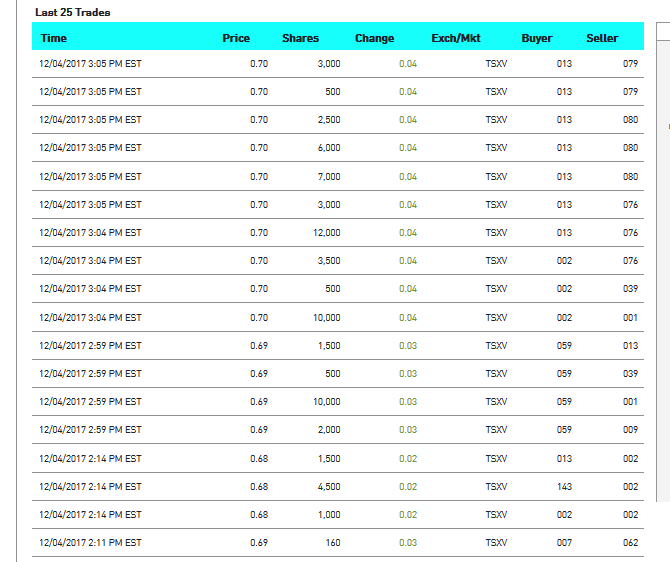Click the Seller column header
Screen dimensions: 670x562
click(x=602, y=38)
